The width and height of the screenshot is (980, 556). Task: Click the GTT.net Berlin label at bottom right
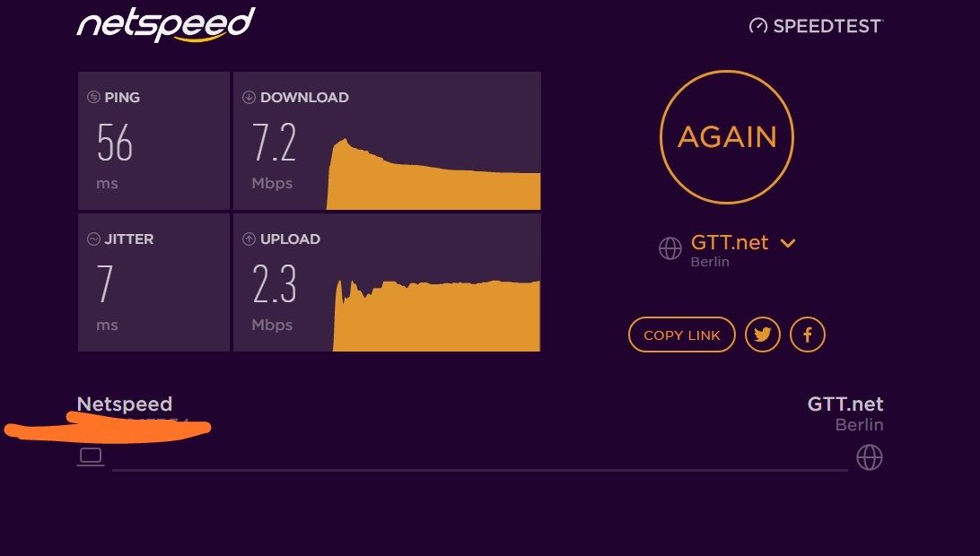[x=845, y=413]
